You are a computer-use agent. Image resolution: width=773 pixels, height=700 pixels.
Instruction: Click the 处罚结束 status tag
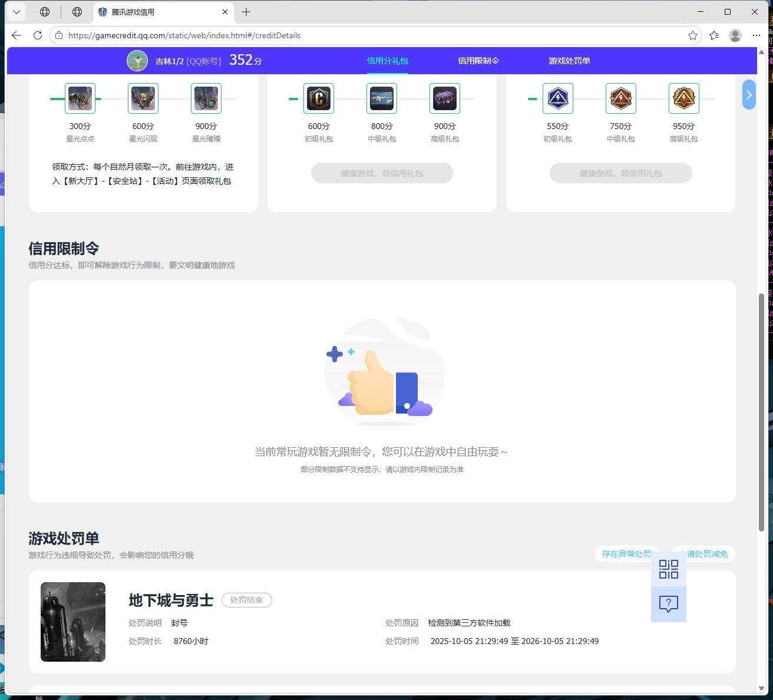[x=247, y=600]
